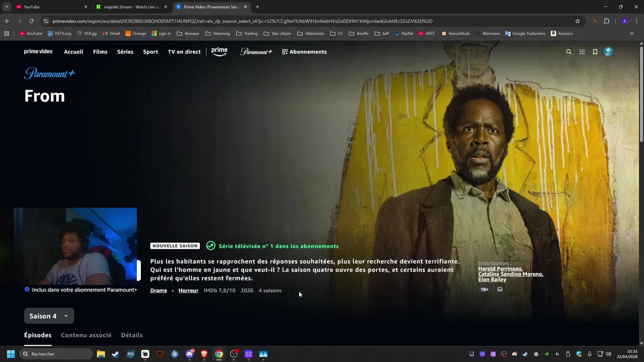Screen dimensions: 644x362
Task: Close the majeskk Stream tab
Action: [166, 7]
